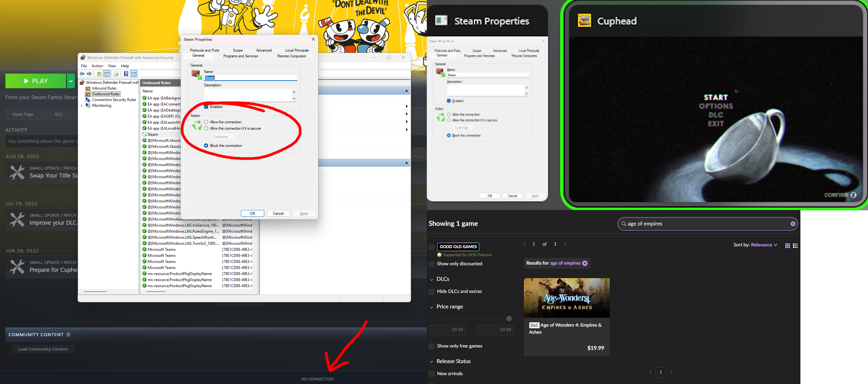The image size is (868, 384).
Task: Toggle Show/Hide Console Tree toolbar icon
Action: point(107,74)
